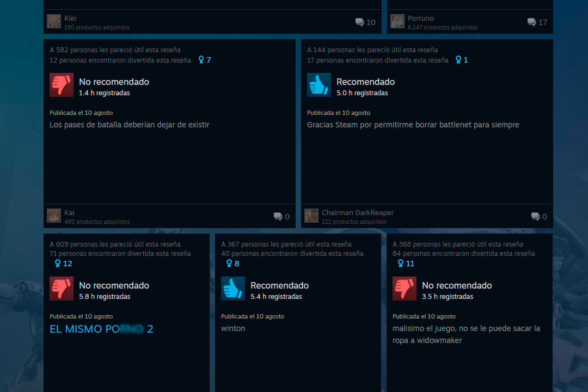Click award ribbon icon showing 12
This screenshot has height=392, width=588.
(58, 264)
